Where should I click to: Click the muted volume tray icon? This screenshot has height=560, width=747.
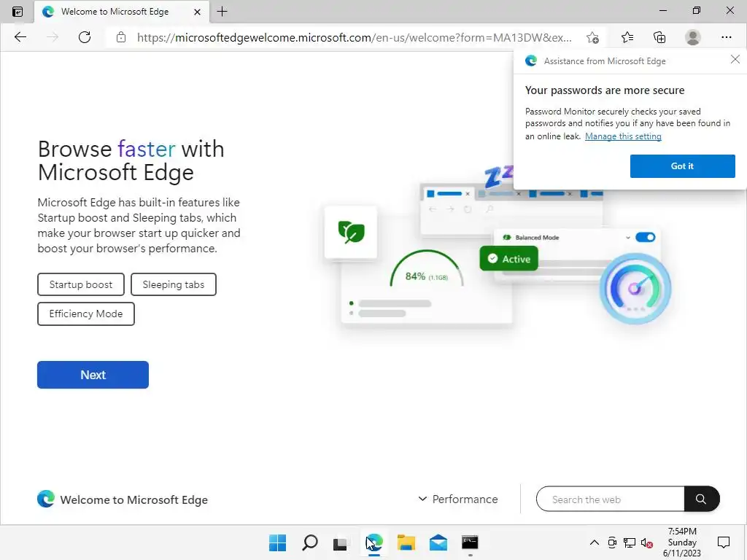pos(646,542)
